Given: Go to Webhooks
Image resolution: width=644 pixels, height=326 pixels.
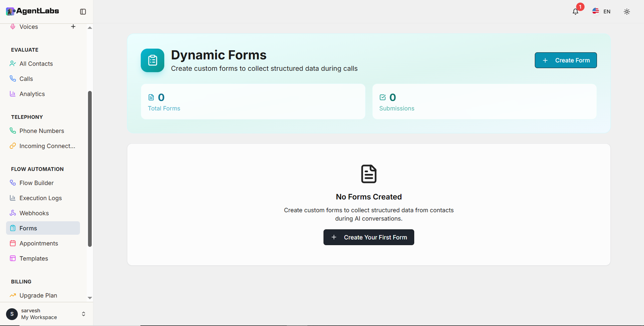Looking at the screenshot, I should pyautogui.click(x=43, y=213).
